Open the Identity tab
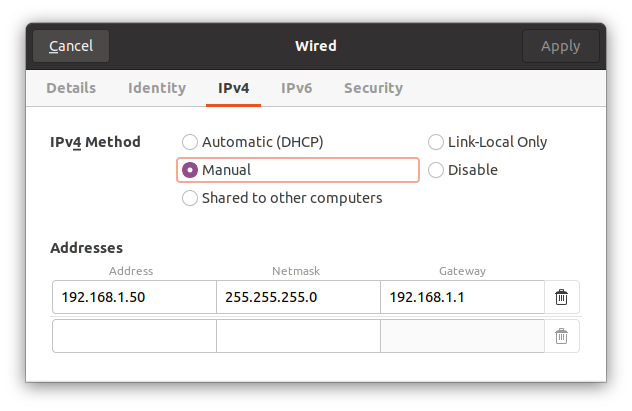This screenshot has height=411, width=632. tap(157, 88)
